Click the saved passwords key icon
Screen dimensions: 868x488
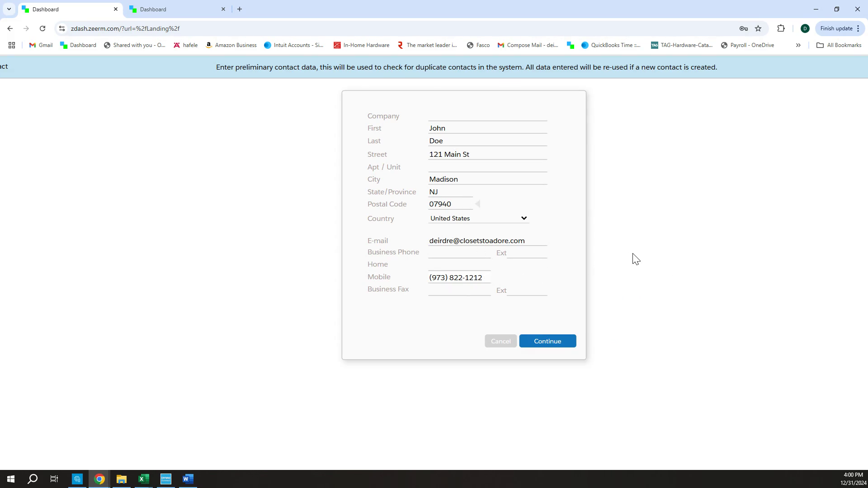[743, 28]
